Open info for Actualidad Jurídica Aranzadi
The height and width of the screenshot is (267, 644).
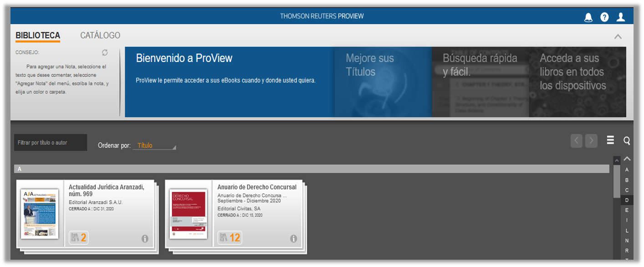tap(145, 238)
